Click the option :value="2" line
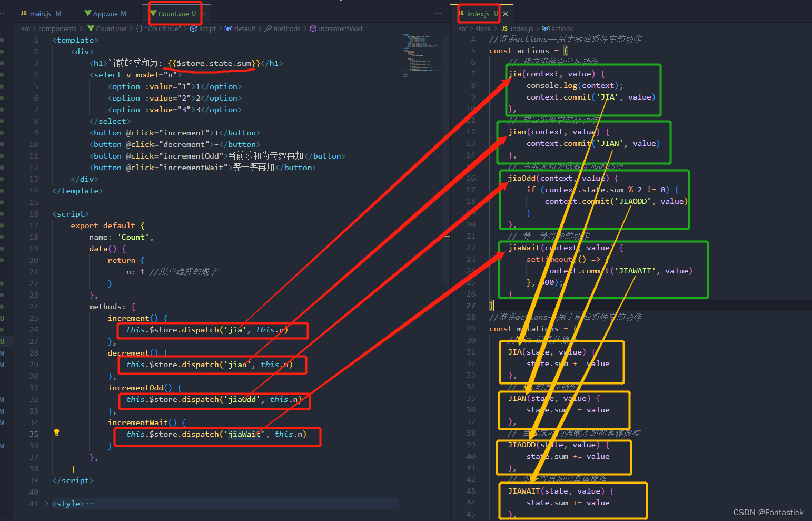 tap(175, 98)
